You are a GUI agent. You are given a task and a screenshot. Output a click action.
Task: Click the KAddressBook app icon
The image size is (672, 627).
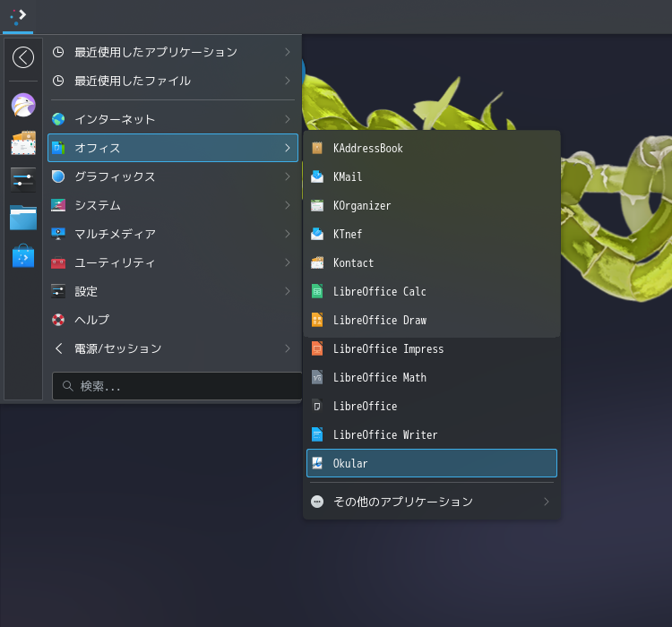[317, 149]
